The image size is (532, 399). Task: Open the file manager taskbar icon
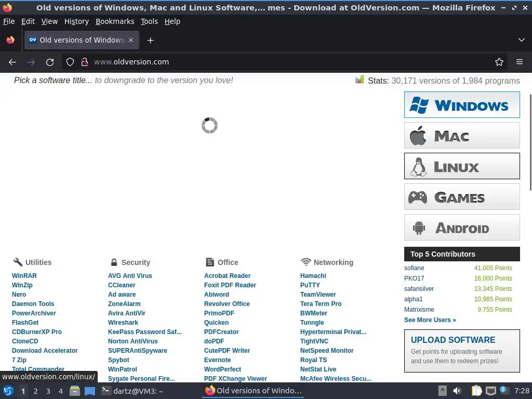(x=75, y=391)
